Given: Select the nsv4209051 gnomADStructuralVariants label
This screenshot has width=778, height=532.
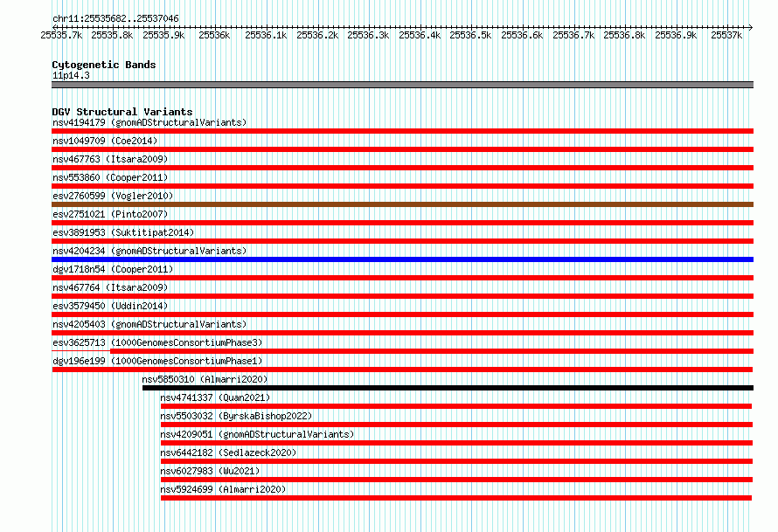Looking at the screenshot, I should 257,434.
